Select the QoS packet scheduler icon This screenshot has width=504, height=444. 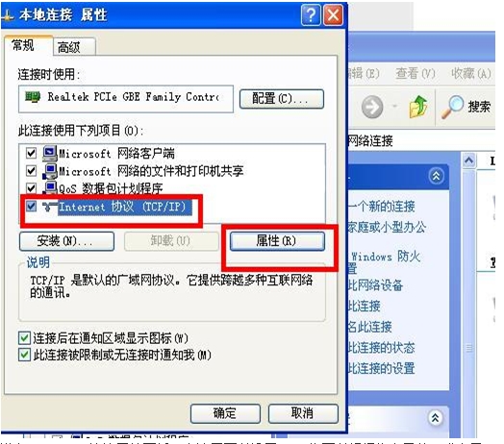(50, 188)
